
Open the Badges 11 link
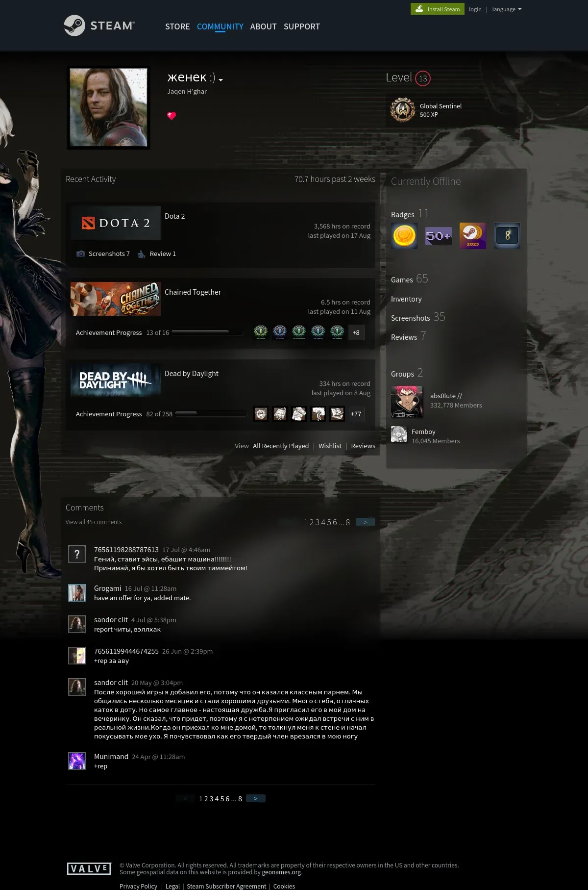(x=410, y=214)
